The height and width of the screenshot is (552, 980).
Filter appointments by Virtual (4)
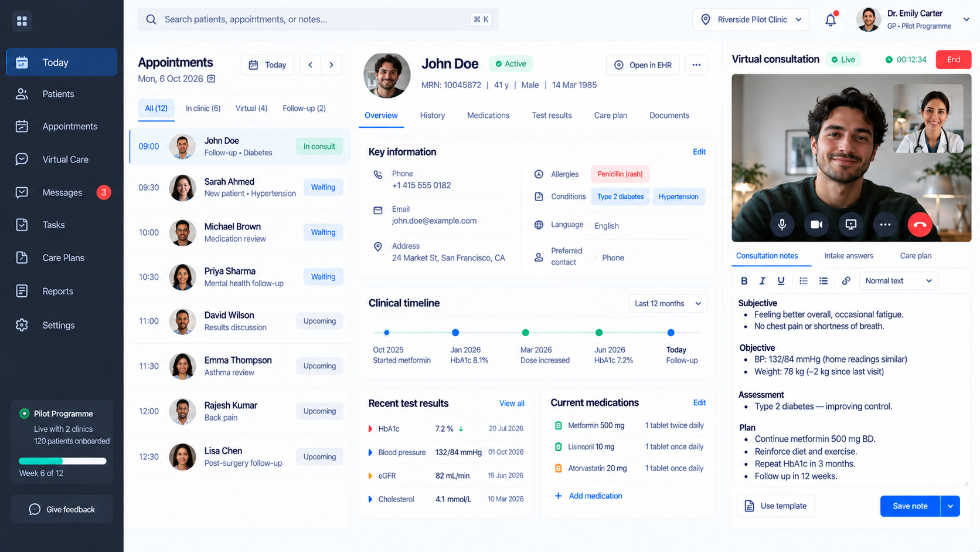point(251,109)
